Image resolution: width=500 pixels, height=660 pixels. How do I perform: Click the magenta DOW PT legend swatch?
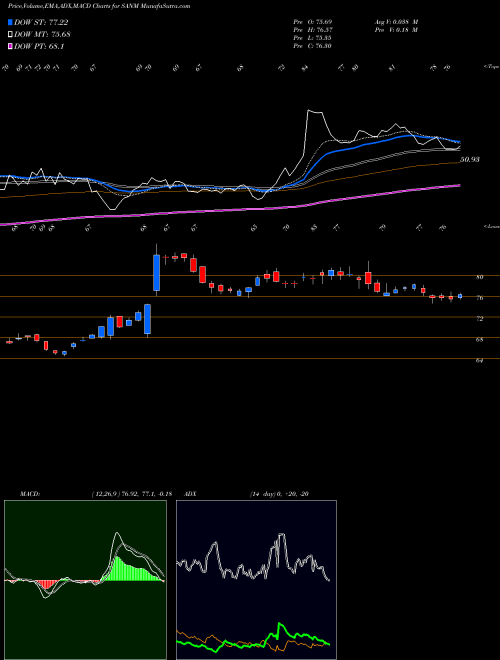click(11, 46)
